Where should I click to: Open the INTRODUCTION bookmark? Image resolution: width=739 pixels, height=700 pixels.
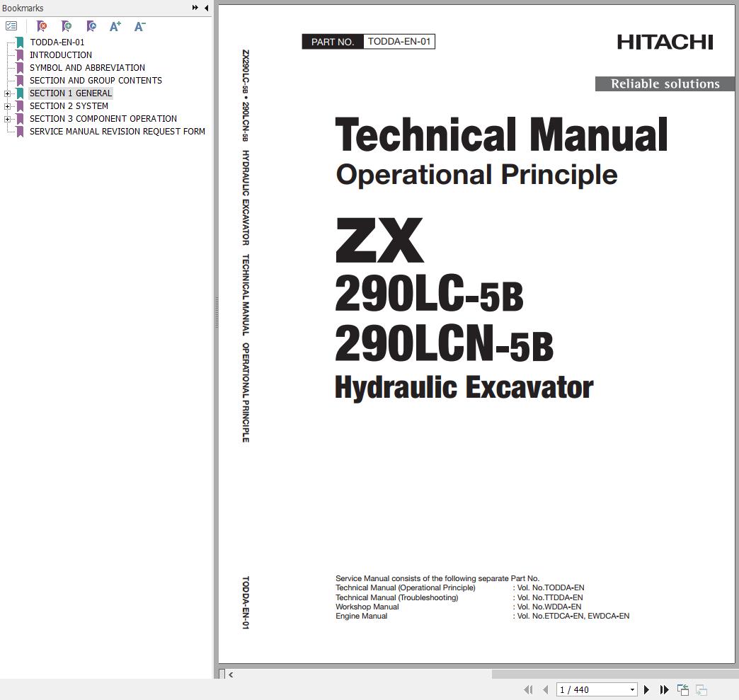click(x=61, y=55)
